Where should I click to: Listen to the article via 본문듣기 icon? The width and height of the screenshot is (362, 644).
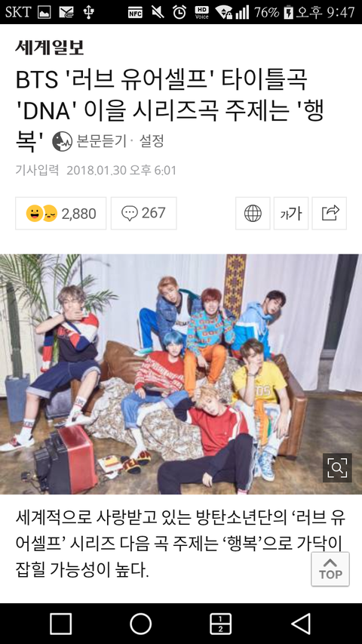coord(63,141)
